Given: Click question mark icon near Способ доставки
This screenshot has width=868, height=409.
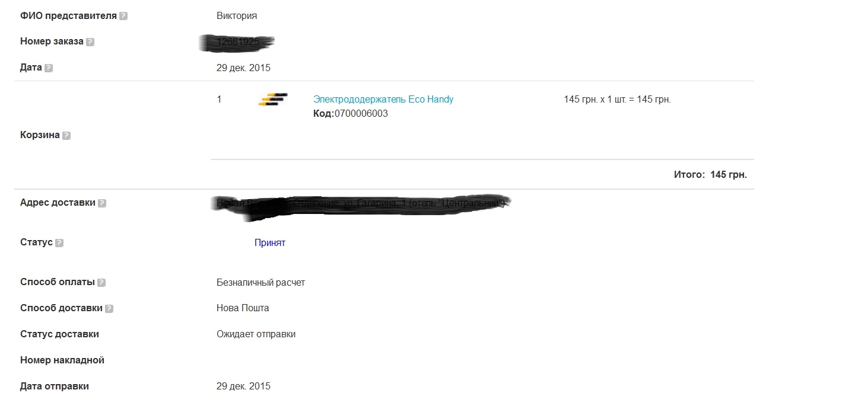Looking at the screenshot, I should (109, 309).
